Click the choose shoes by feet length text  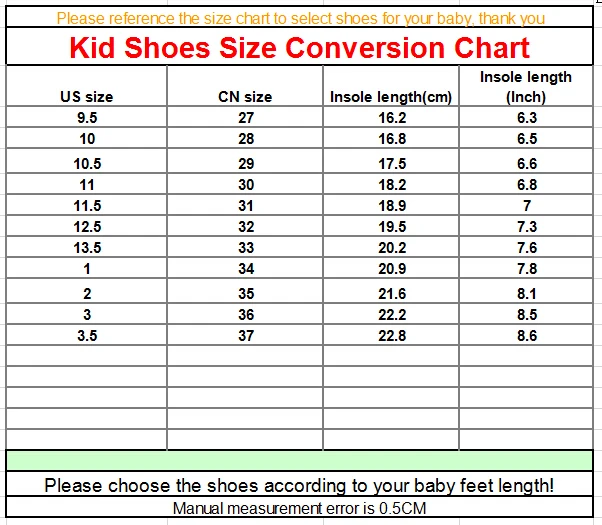(x=299, y=485)
